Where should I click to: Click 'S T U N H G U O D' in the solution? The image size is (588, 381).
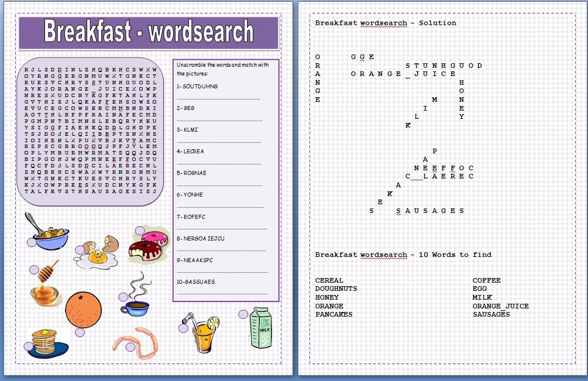click(x=443, y=66)
